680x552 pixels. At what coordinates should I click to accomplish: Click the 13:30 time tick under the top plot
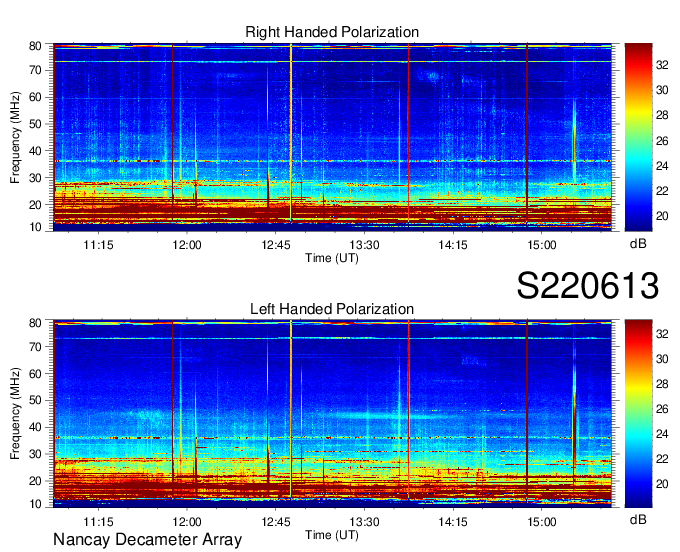[x=364, y=245]
